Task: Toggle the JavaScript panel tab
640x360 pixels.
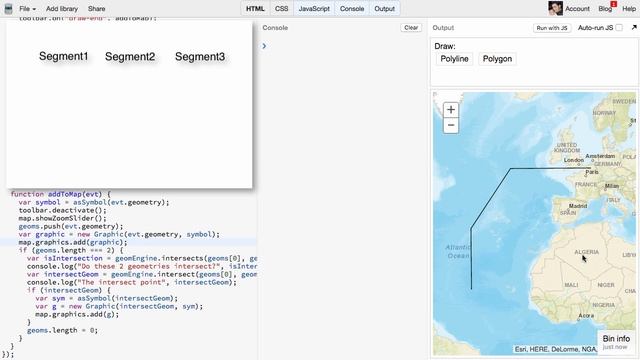Action: point(314,9)
